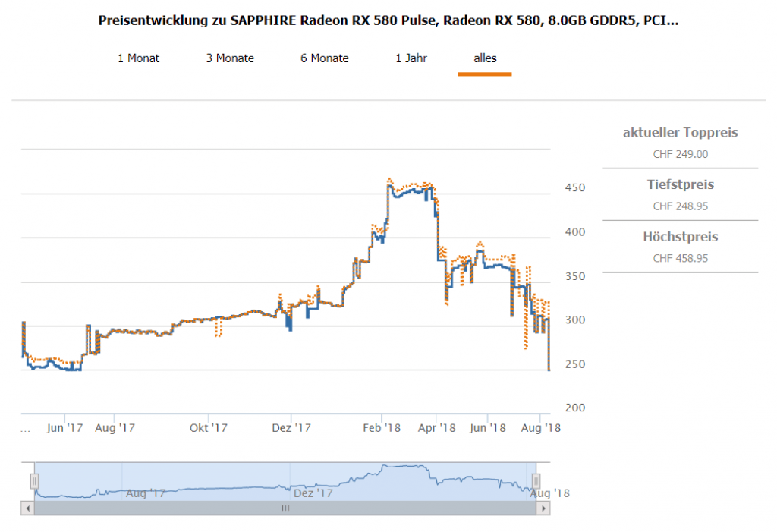Click the Jun '17 x-axis label
The image size is (777, 532).
[64, 428]
